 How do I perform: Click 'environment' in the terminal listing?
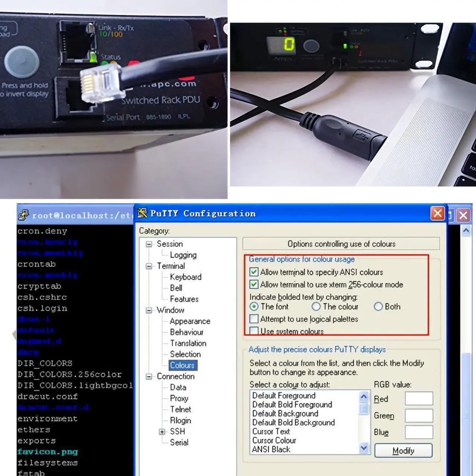48,419
